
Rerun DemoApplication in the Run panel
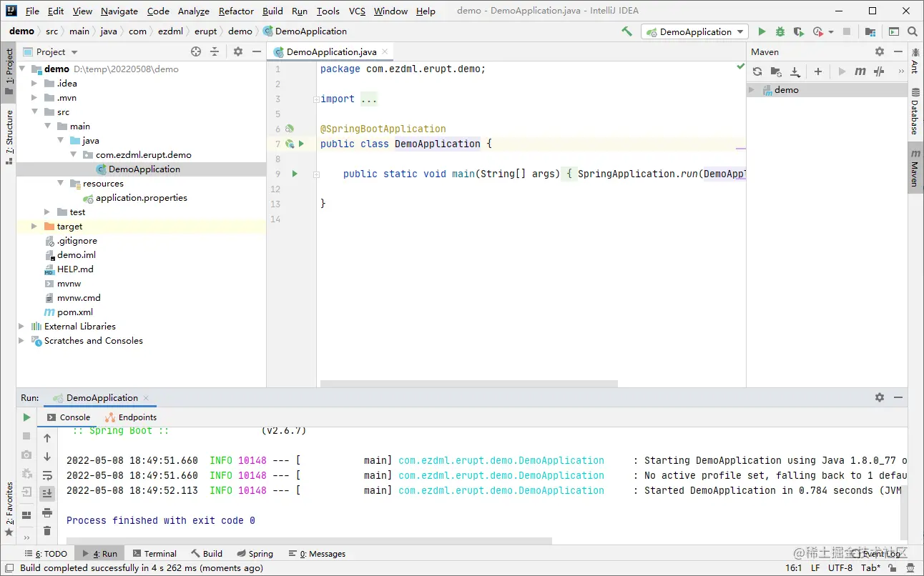(26, 417)
